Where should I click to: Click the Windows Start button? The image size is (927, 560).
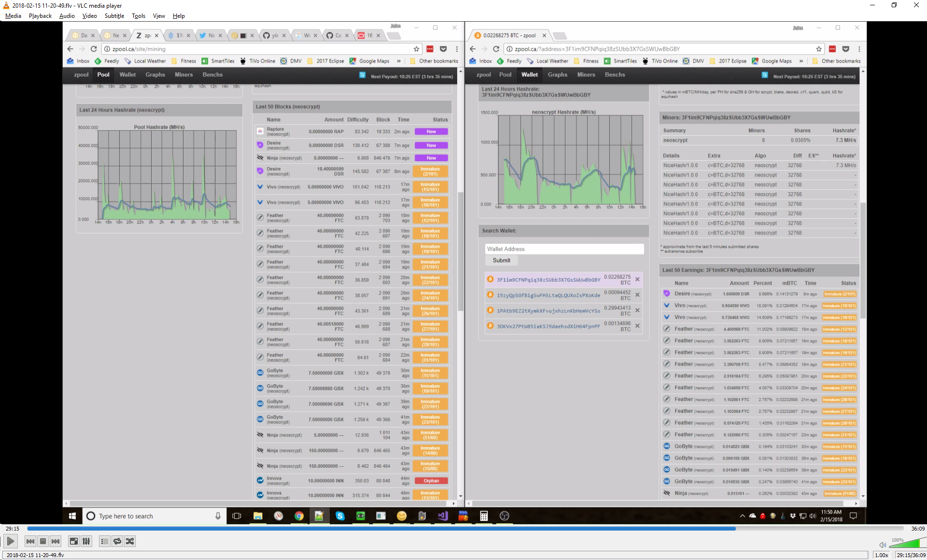tap(72, 516)
